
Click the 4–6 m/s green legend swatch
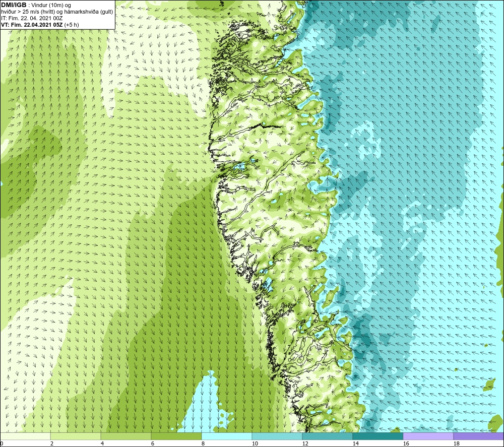(126, 436)
